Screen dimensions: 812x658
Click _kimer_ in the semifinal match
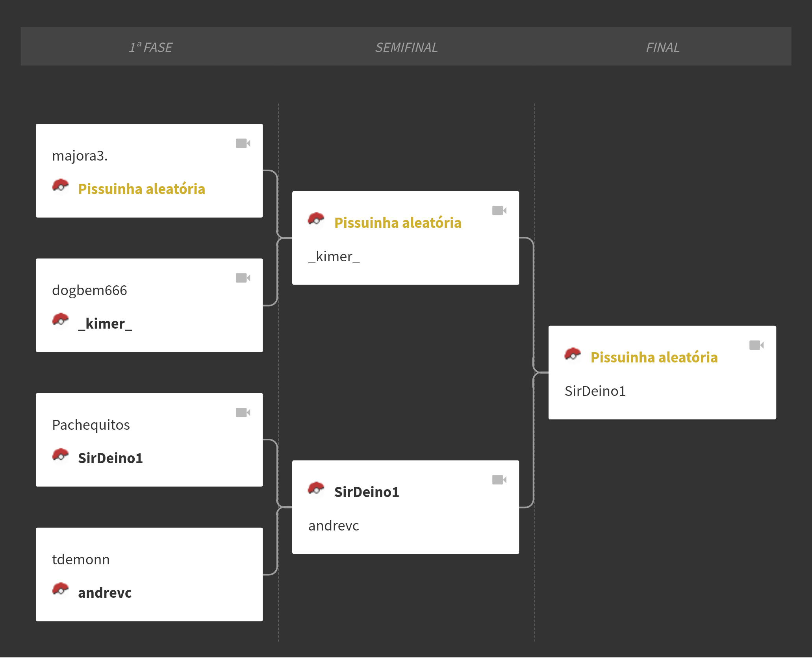(334, 257)
